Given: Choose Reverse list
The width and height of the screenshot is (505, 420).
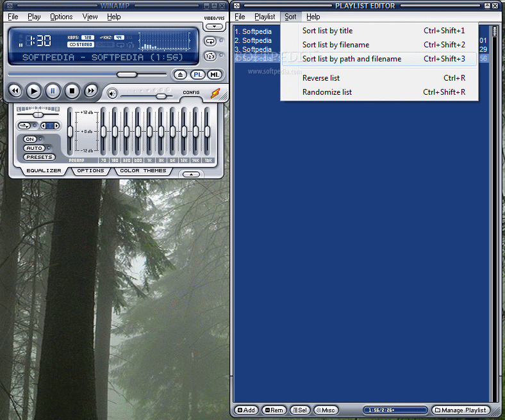Looking at the screenshot, I should tap(379, 78).
